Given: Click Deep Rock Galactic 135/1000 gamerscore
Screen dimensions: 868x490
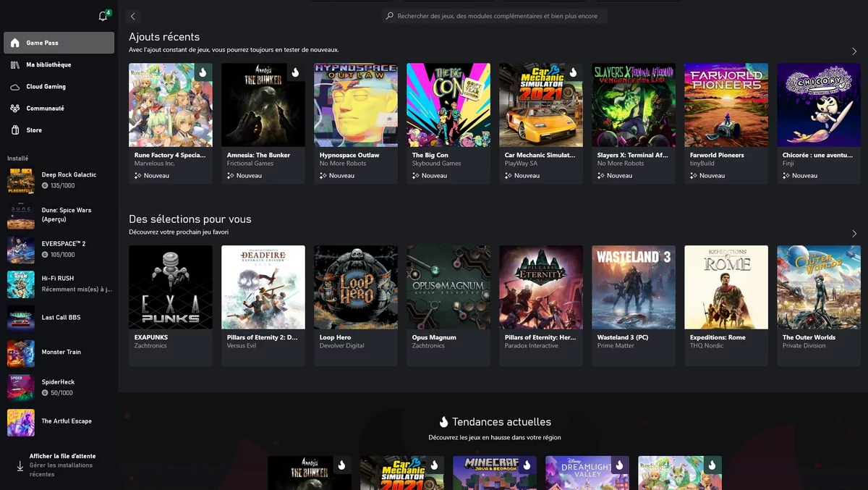Looking at the screenshot, I should (x=59, y=186).
